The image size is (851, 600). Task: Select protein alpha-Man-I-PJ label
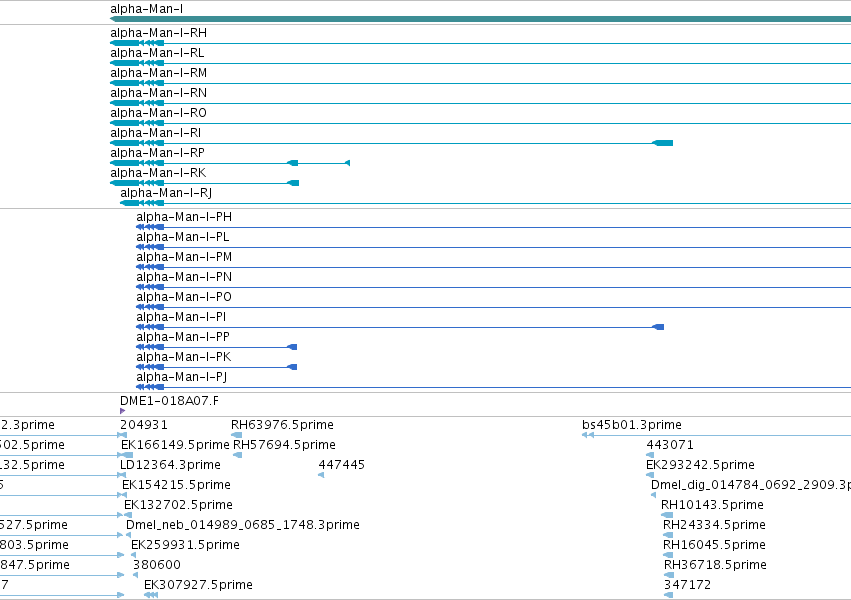[x=182, y=378]
